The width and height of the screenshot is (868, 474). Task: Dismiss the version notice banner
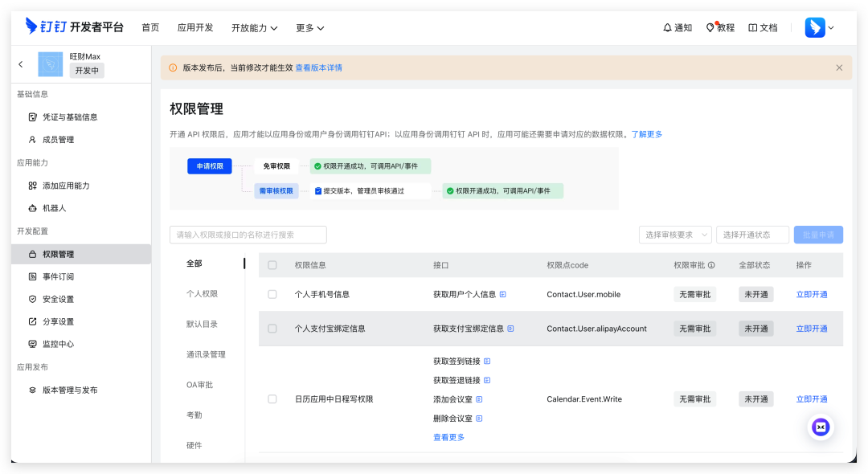click(x=839, y=67)
